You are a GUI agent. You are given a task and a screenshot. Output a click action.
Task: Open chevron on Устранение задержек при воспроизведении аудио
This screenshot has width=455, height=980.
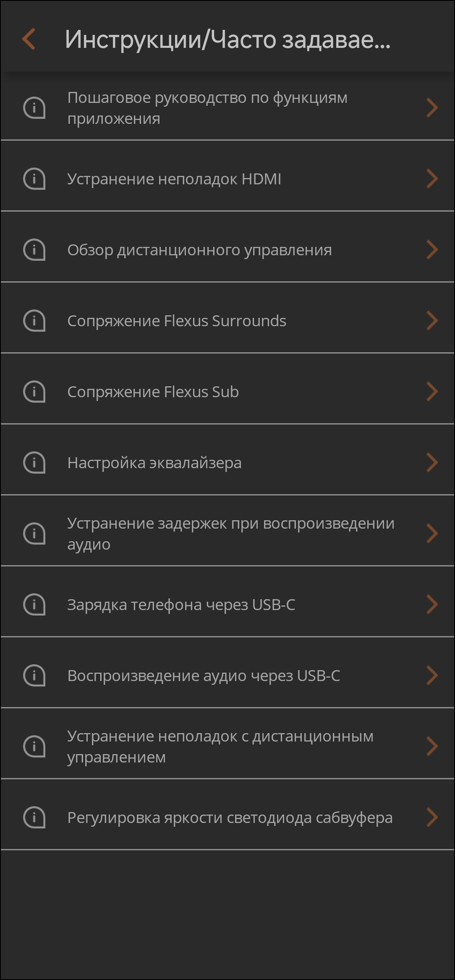(x=432, y=534)
